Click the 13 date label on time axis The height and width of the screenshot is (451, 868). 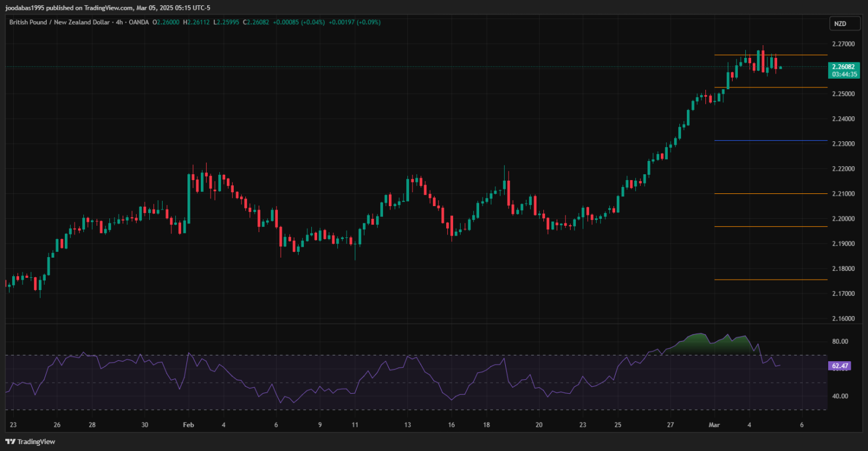click(x=407, y=425)
